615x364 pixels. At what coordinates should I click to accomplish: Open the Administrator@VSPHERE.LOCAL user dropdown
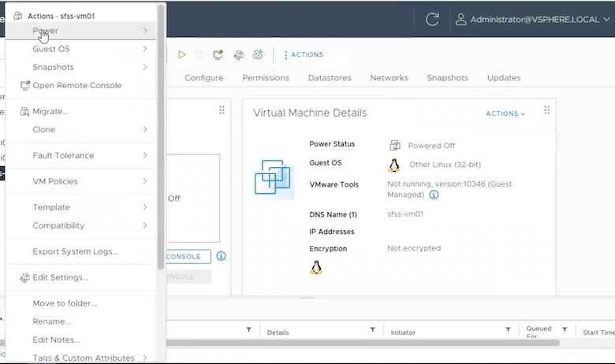tap(533, 20)
